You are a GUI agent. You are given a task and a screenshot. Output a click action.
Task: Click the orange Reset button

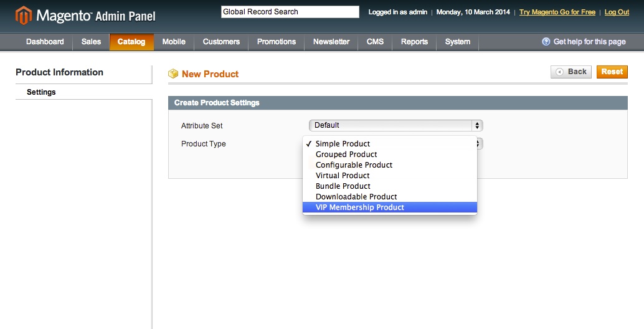(612, 72)
